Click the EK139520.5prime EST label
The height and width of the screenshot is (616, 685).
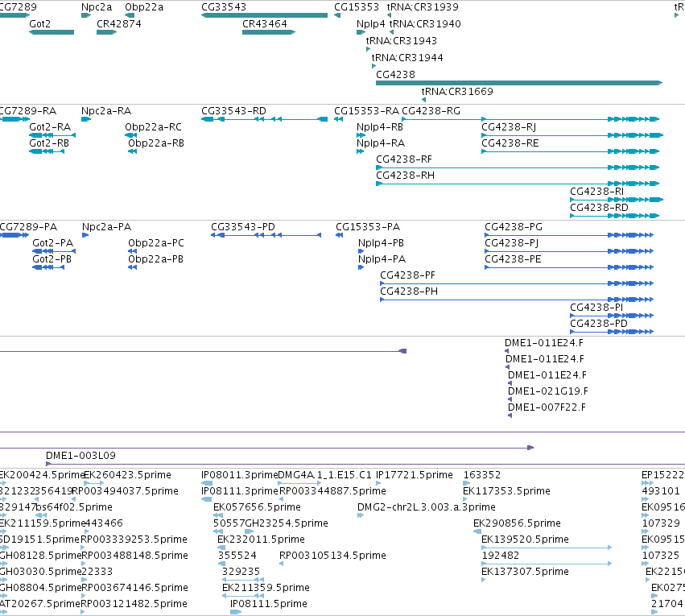[x=525, y=540]
